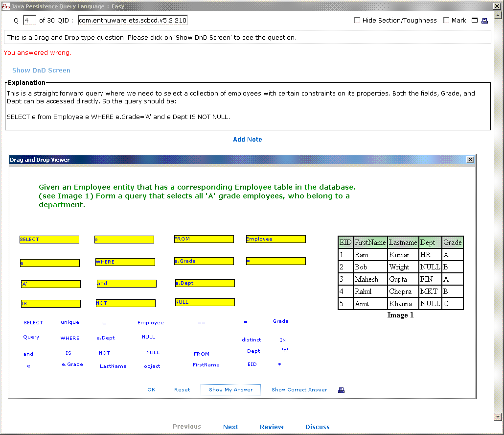
Task: Click Show Correct Answer button
Action: click(299, 389)
